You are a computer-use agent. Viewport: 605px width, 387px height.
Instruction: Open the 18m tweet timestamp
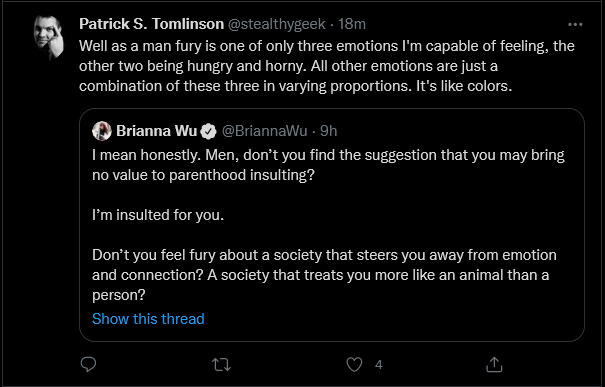point(352,24)
